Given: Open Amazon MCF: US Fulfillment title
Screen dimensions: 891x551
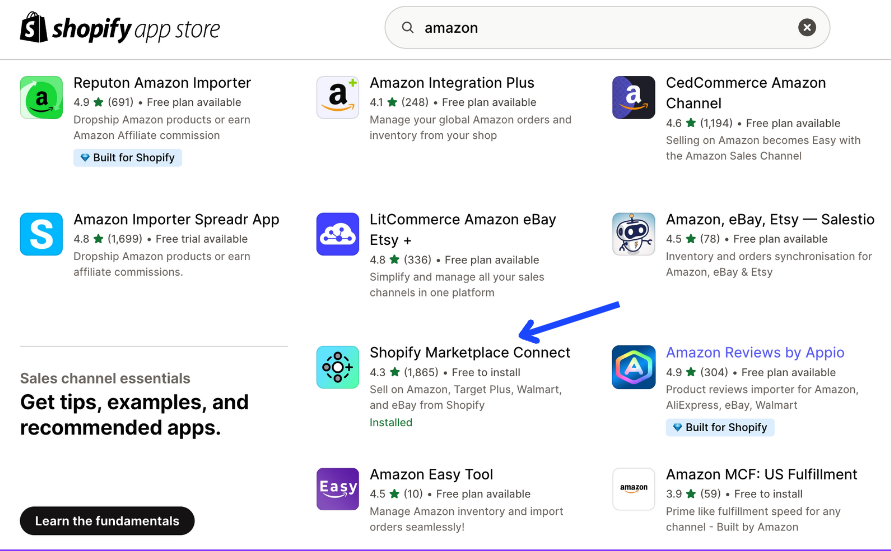Looking at the screenshot, I should [x=761, y=474].
